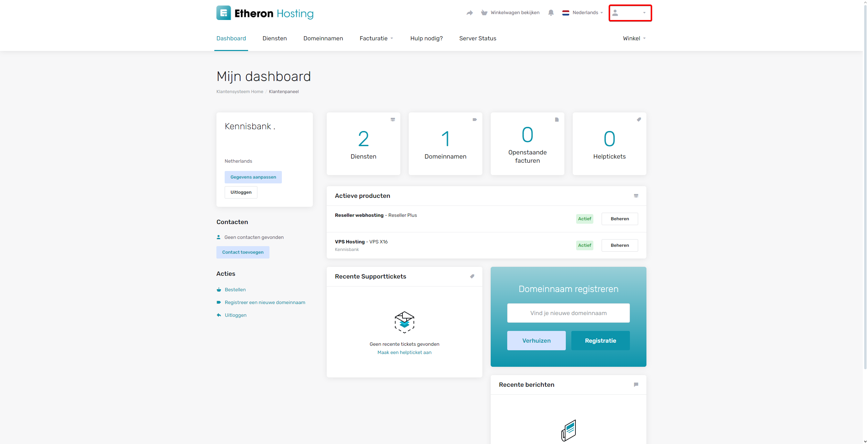This screenshot has width=868, height=444.
Task: Open the Openstaande facturen tile
Action: point(527,144)
